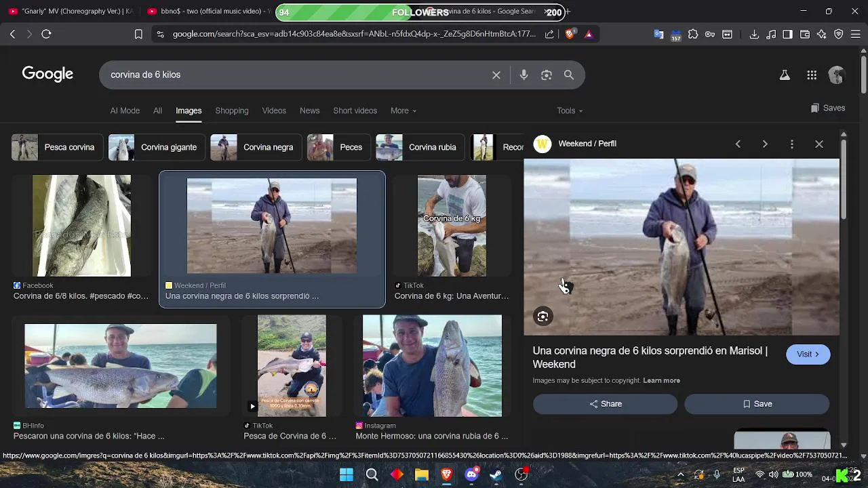Open browser downloads
Image resolution: width=868 pixels, height=488 pixels.
click(x=754, y=34)
